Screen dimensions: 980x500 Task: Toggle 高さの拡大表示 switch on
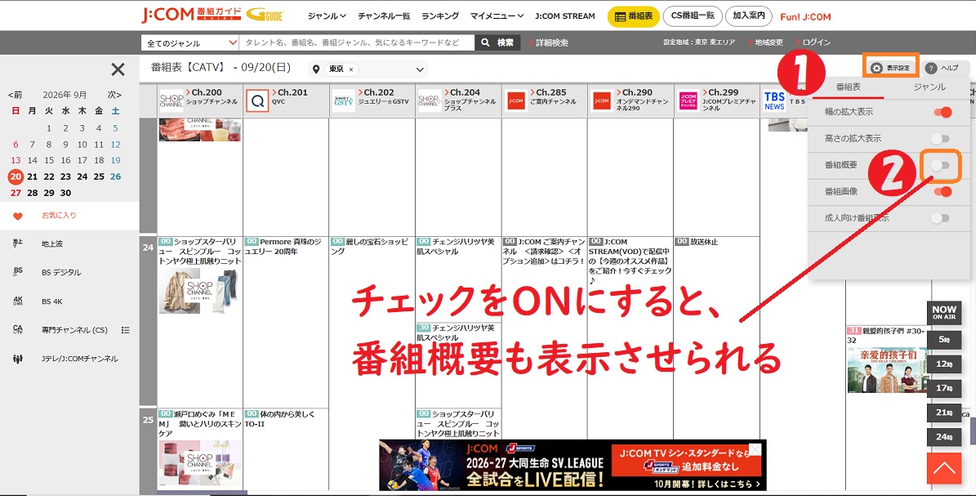tap(942, 139)
